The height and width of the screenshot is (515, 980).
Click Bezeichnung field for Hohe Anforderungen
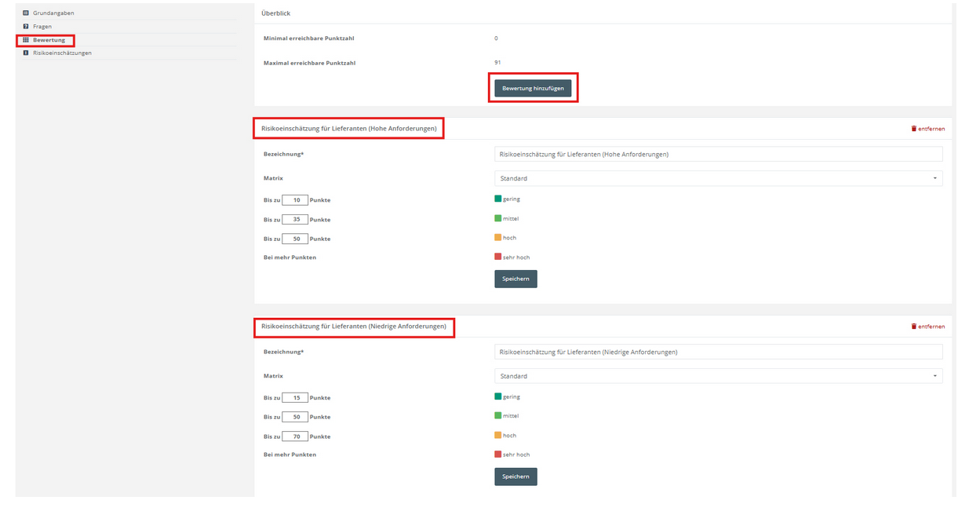point(719,155)
